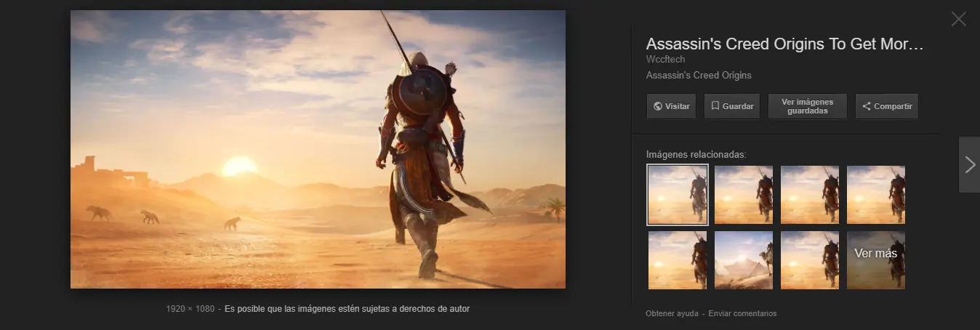Screen dimensions: 980x330
Task: Click 'Ver más' to see more images
Action: [876, 260]
